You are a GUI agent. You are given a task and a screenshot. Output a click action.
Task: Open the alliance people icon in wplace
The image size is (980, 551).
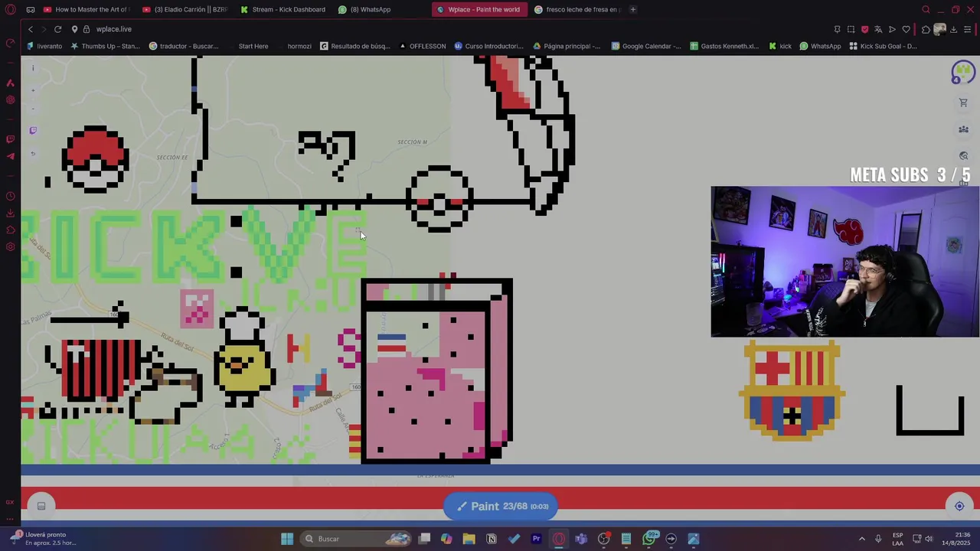click(x=963, y=129)
